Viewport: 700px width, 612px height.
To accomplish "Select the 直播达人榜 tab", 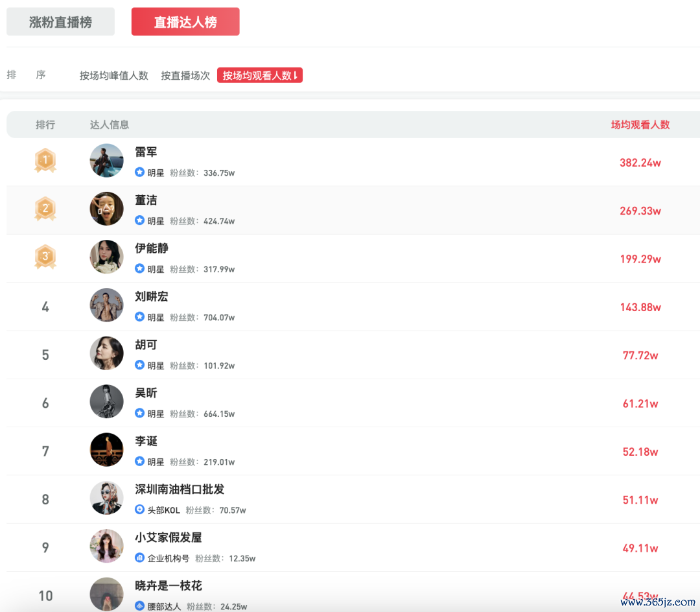I will click(x=185, y=22).
